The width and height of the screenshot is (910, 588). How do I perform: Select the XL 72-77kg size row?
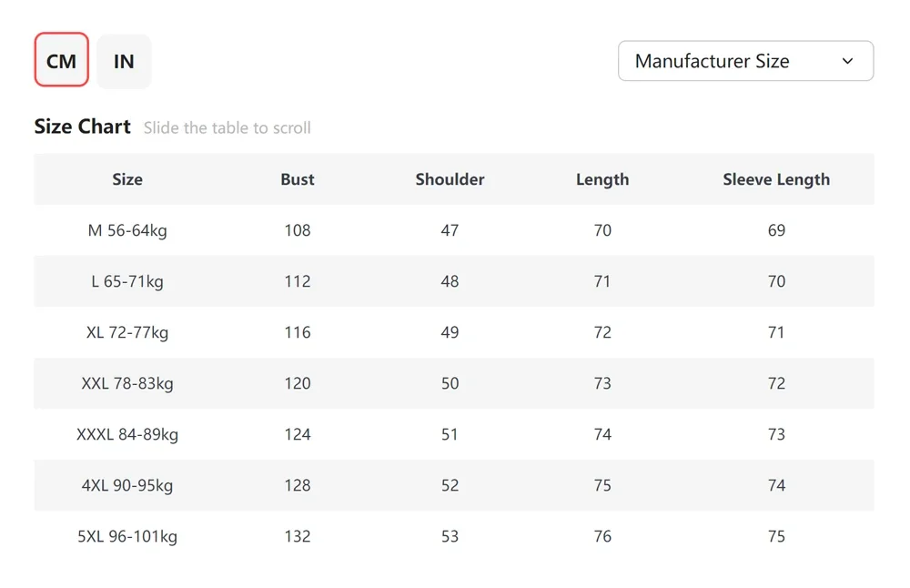tap(127, 332)
